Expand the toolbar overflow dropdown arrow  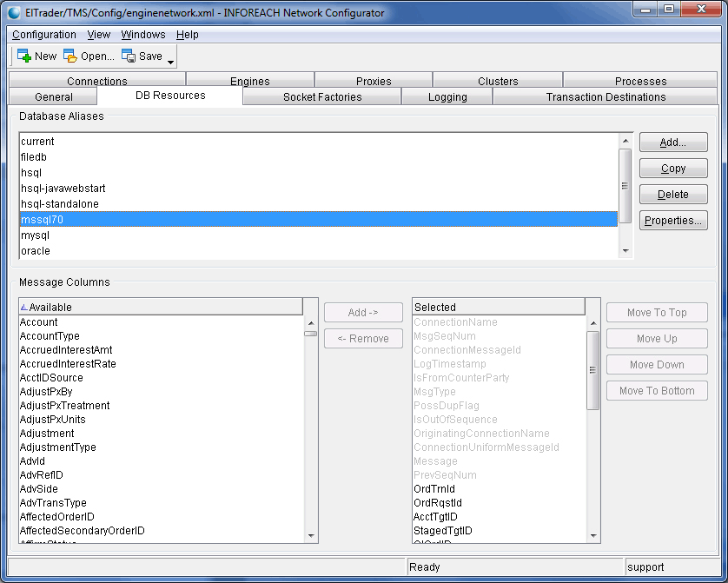click(171, 62)
